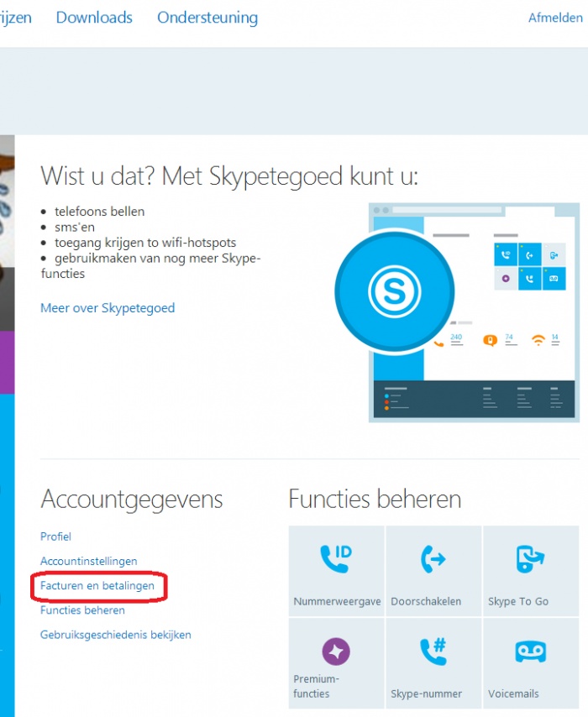Open the Voicemails cassette icon
This screenshot has width=588, height=717.
point(530,652)
